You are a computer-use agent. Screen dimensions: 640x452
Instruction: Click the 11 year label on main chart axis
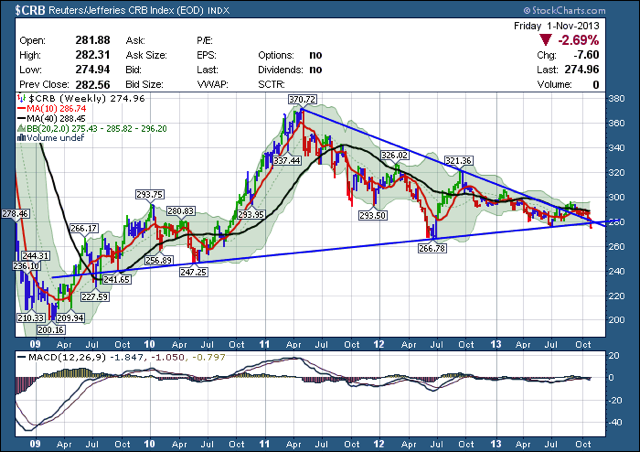point(264,345)
